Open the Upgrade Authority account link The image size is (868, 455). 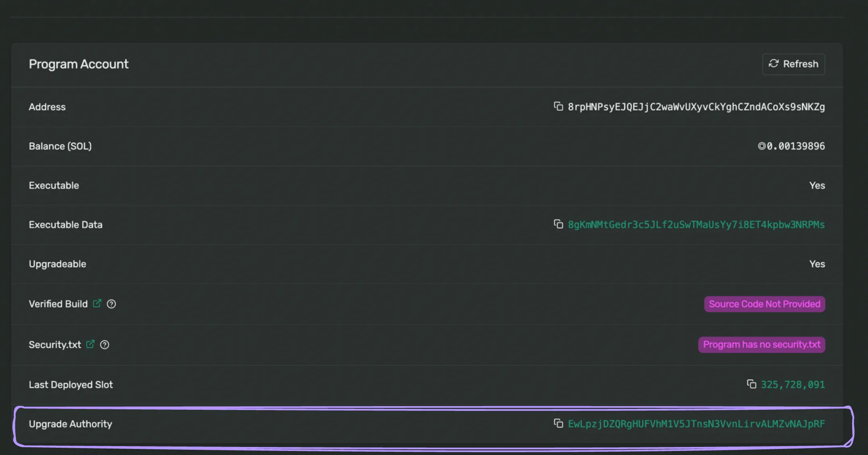point(696,424)
